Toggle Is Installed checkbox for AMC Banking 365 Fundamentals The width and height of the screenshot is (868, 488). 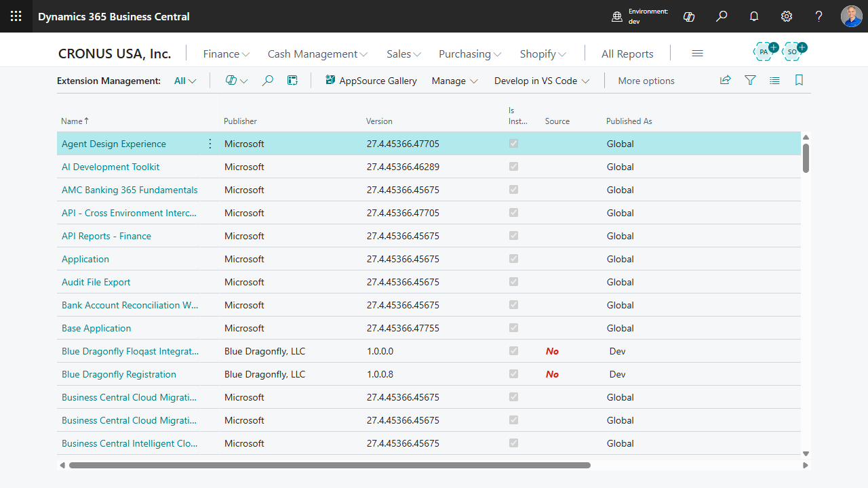click(513, 190)
